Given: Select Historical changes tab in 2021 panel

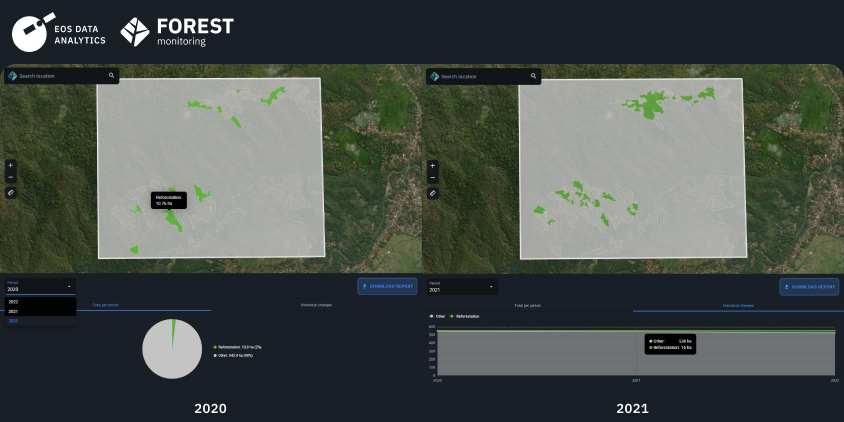Looking at the screenshot, I should (738, 306).
